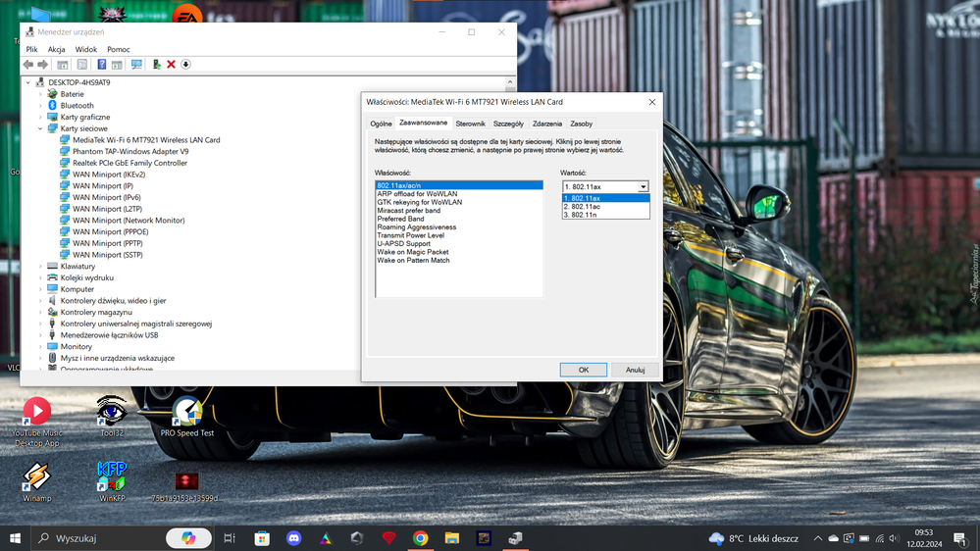This screenshot has height=551, width=980.
Task: Click the PRO Speed Test desktop icon
Action: 187,414
